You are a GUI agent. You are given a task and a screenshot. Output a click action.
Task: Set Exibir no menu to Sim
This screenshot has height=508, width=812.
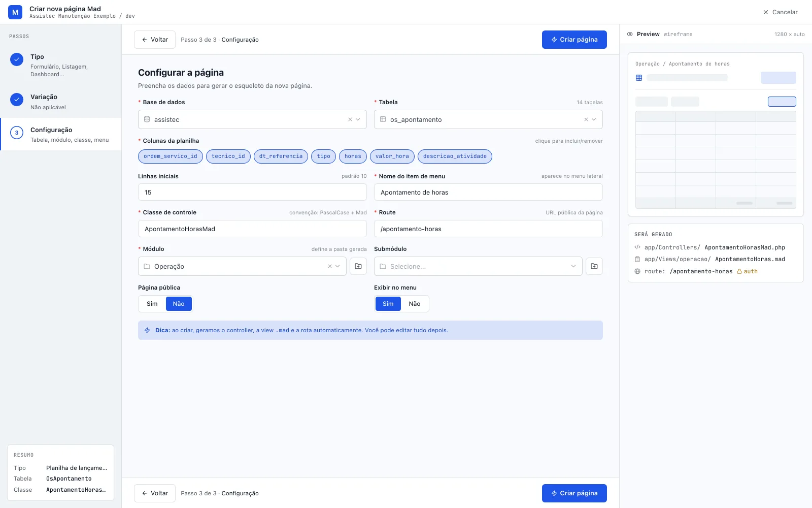coord(388,304)
